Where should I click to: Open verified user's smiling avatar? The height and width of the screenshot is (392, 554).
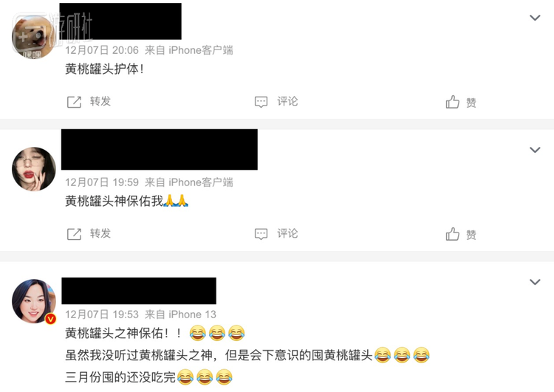click(x=34, y=301)
